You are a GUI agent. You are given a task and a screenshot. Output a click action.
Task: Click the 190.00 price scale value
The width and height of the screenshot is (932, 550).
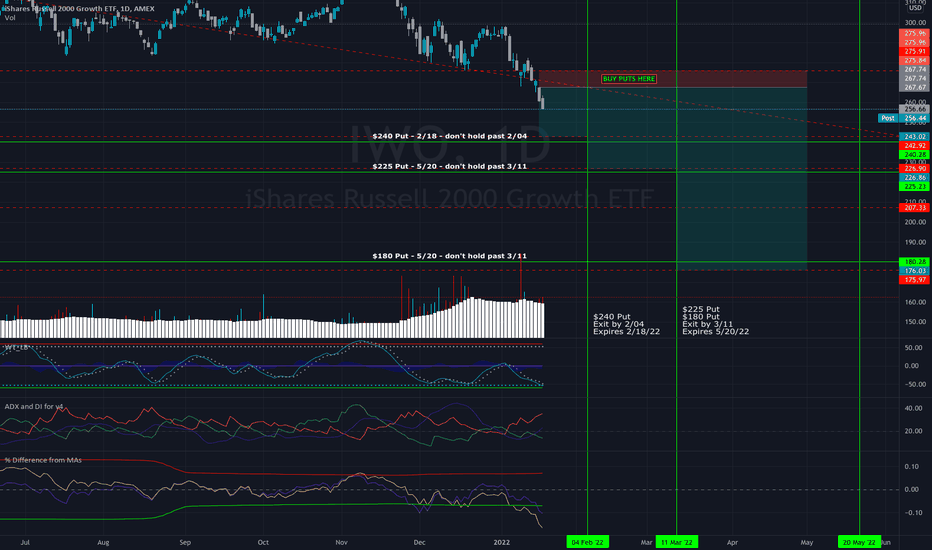click(915, 243)
